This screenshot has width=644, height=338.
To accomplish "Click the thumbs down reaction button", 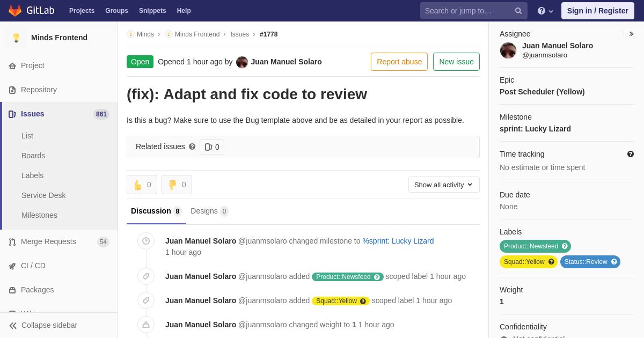I will point(177,185).
